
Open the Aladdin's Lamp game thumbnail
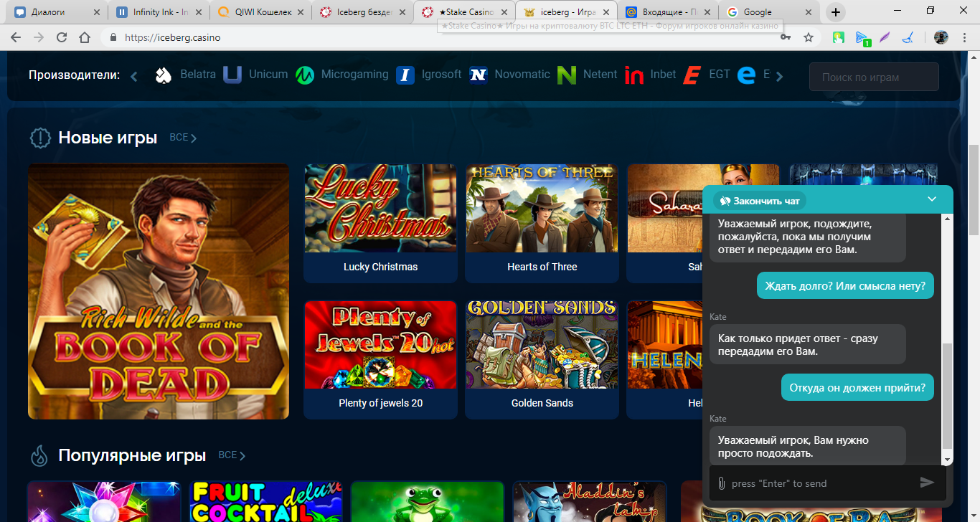590,501
